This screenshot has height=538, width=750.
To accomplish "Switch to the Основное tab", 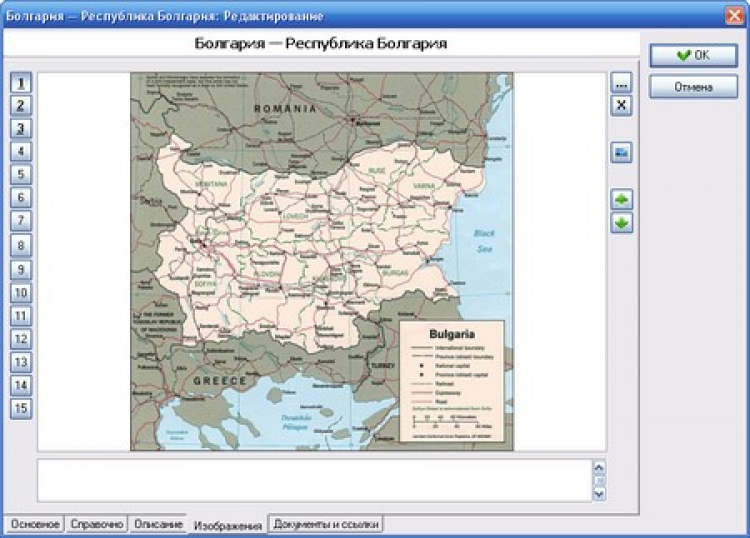I will (x=35, y=524).
